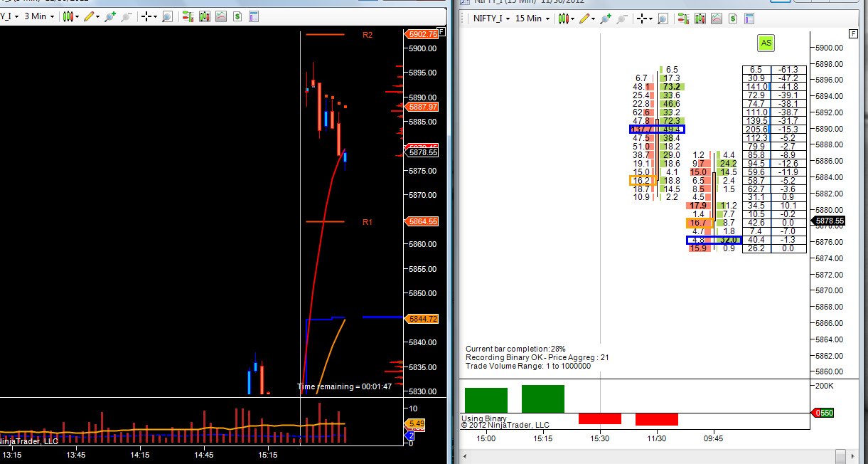Open chart style candlestick icon in 15 Min chart
The width and height of the screenshot is (868, 464).
coord(563,19)
